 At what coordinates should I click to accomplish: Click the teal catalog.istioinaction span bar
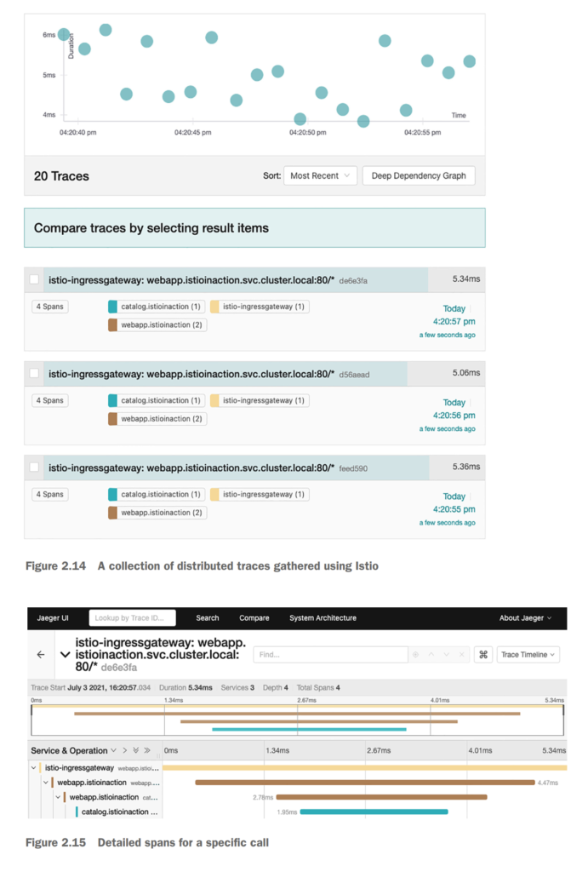(374, 812)
